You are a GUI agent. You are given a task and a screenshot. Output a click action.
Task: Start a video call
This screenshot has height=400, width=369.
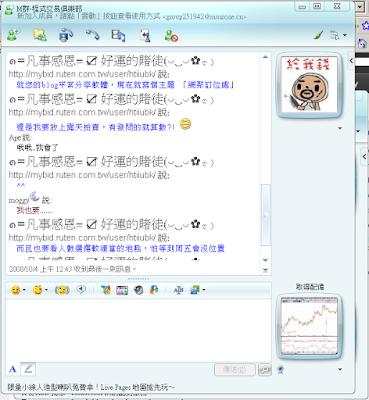pyautogui.click(x=66, y=35)
